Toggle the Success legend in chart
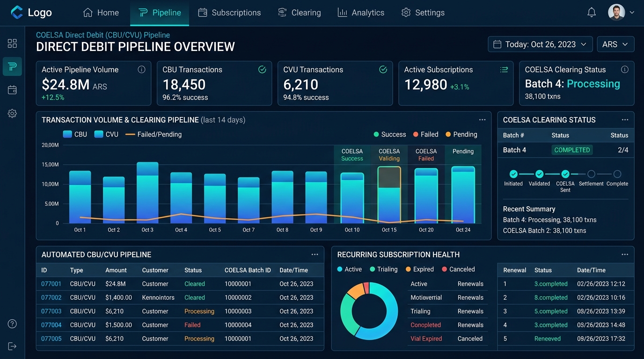 tap(390, 135)
